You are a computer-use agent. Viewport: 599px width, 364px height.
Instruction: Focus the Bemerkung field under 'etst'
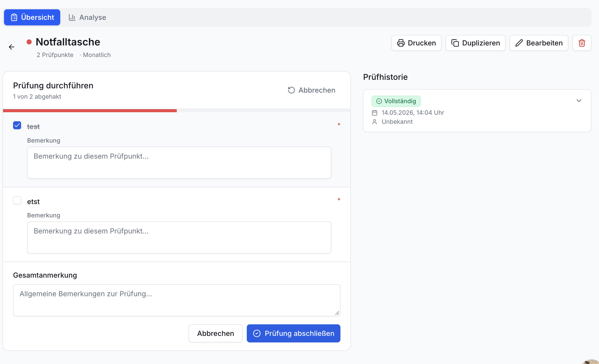(x=179, y=237)
